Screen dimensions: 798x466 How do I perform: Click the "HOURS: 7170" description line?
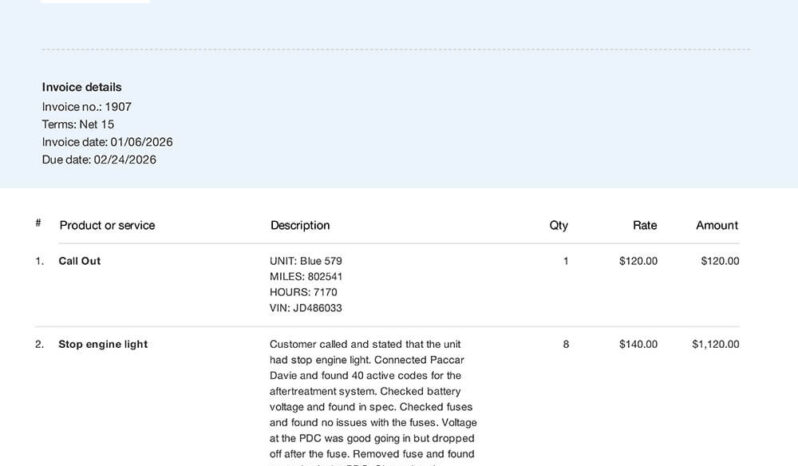click(x=303, y=293)
